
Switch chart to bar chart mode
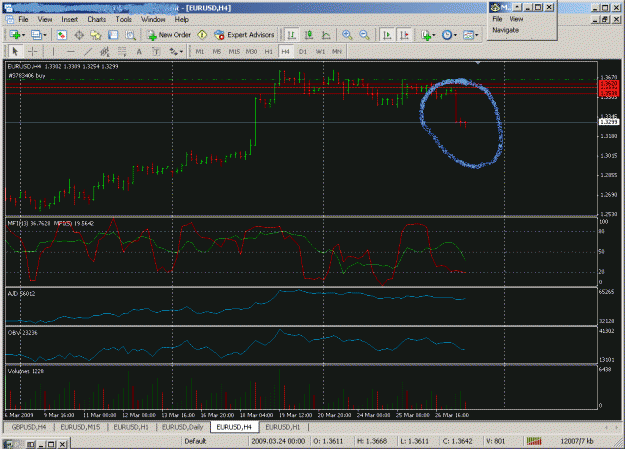pyautogui.click(x=291, y=35)
